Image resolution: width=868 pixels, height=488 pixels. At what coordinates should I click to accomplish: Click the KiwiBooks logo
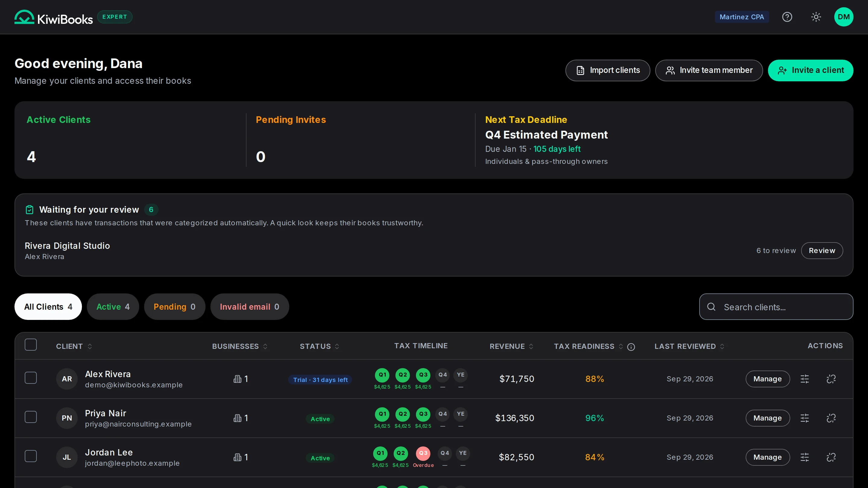[54, 17]
